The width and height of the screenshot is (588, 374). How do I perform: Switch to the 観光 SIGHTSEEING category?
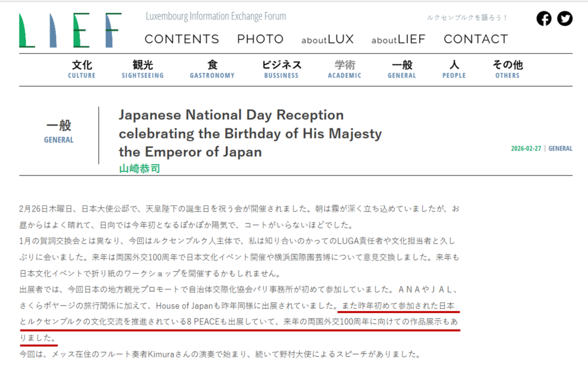142,69
